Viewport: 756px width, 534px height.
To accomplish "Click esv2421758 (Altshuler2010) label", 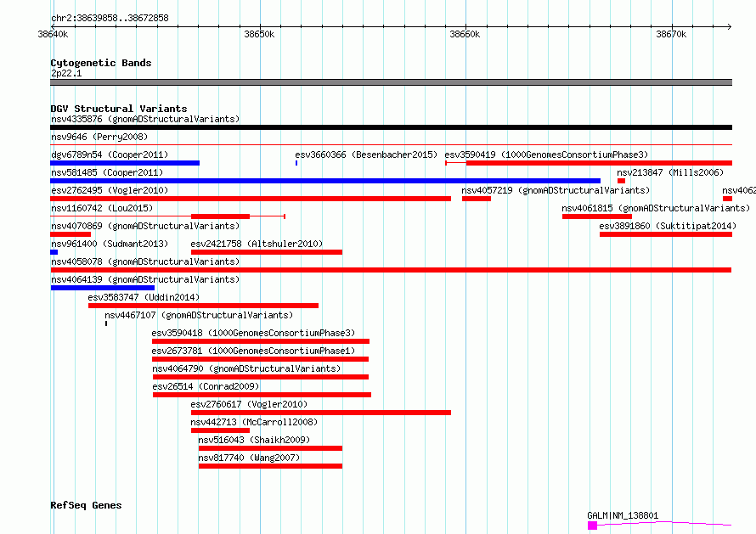I will pyautogui.click(x=257, y=244).
